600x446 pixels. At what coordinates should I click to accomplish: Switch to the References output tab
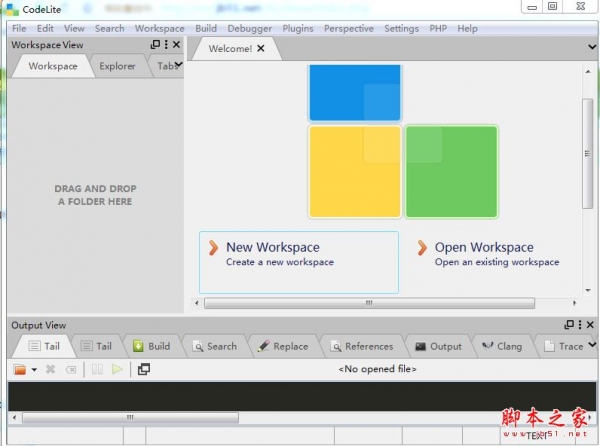(362, 346)
